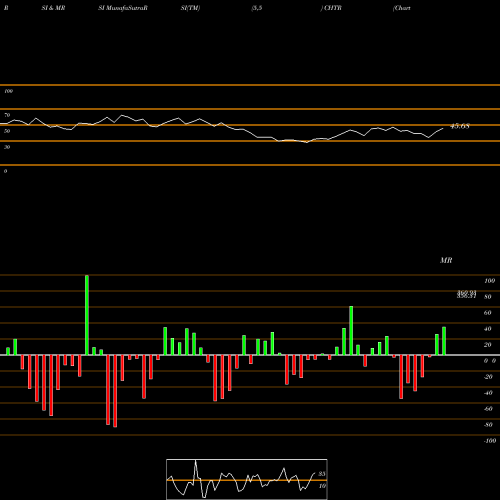
Task: Click the tallest green MR bar reaching 100
Action: click(87, 315)
